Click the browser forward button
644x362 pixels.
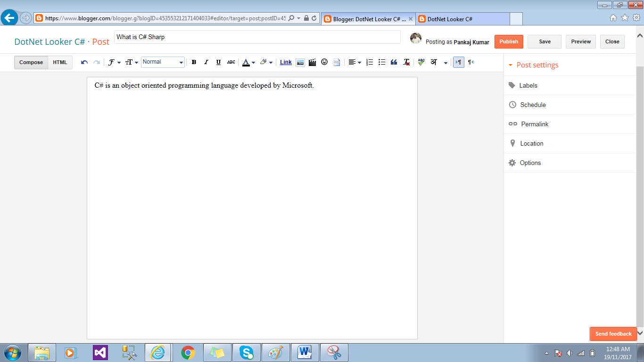pos(25,18)
